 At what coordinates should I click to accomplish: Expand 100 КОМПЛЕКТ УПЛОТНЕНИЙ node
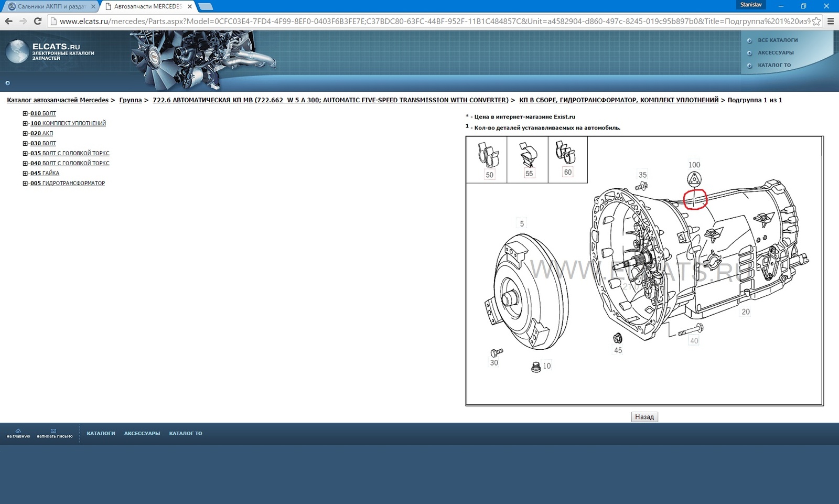coord(25,123)
